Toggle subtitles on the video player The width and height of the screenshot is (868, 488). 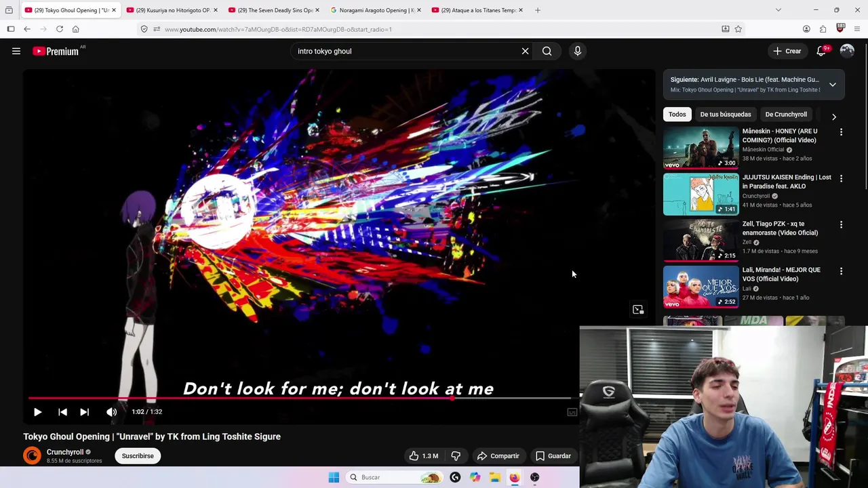pyautogui.click(x=572, y=411)
